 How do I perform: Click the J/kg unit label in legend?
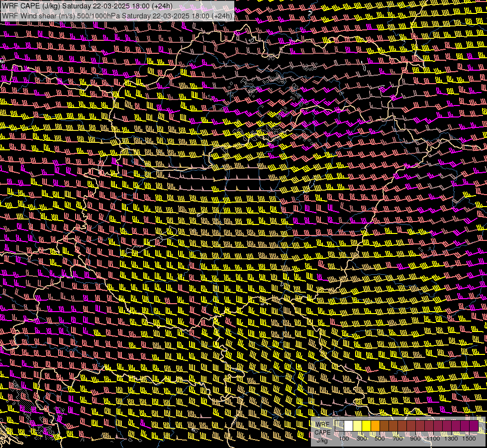[x=322, y=441]
